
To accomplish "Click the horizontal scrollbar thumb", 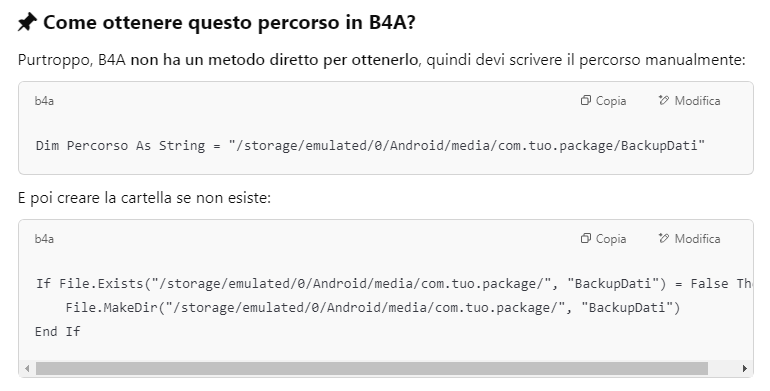I will [x=372, y=368].
